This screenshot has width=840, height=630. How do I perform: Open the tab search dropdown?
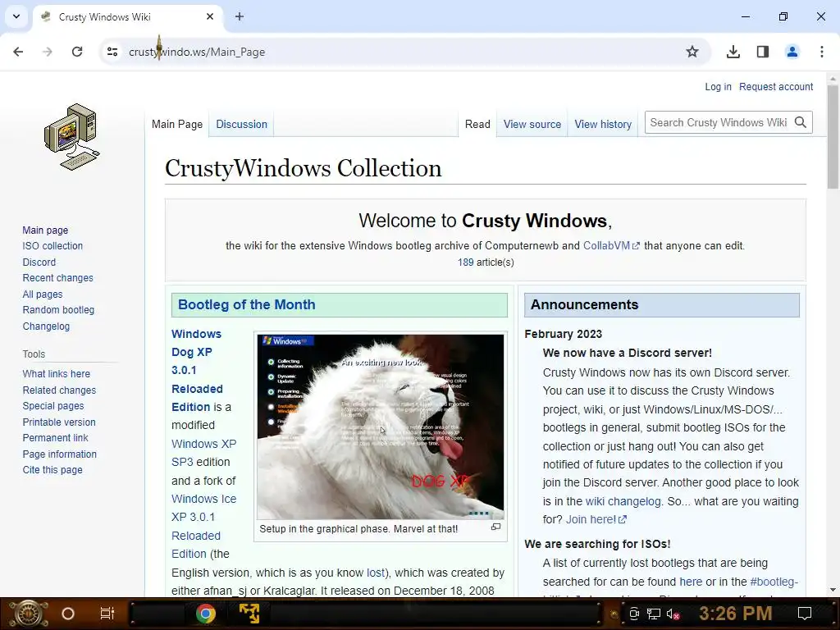[x=16, y=16]
